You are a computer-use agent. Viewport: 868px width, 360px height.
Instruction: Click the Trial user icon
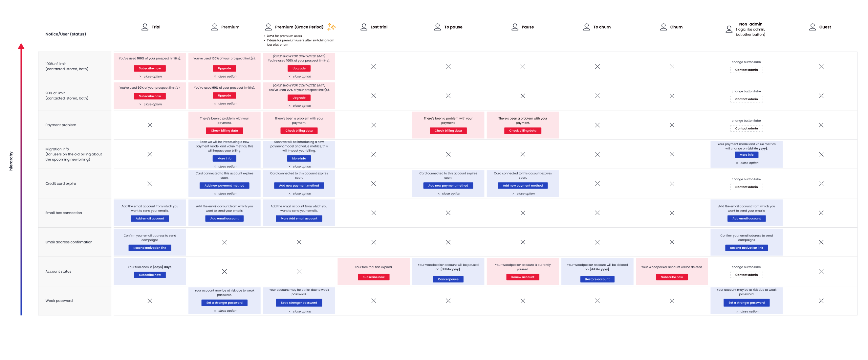point(145,27)
